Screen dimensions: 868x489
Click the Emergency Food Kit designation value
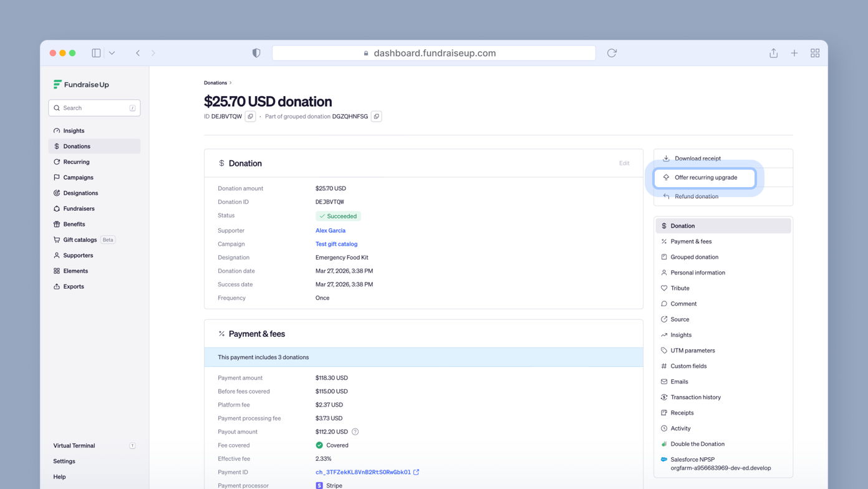[x=342, y=258]
